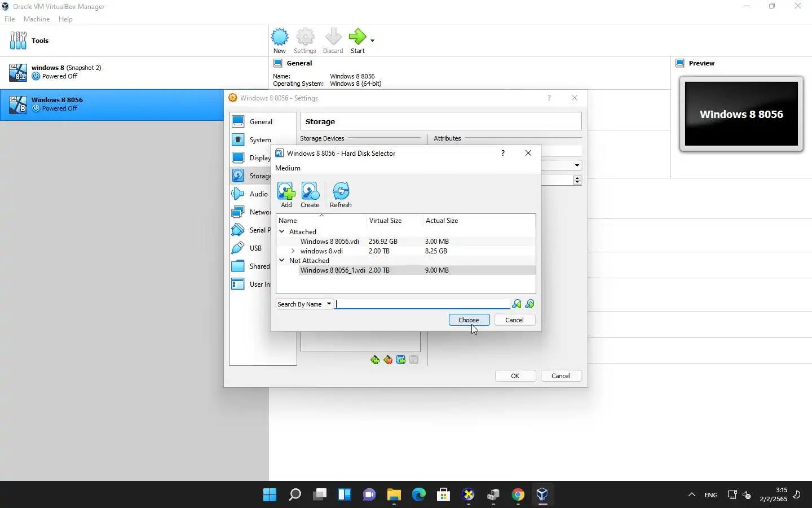The width and height of the screenshot is (812, 508).
Task: Open Google Chrome from the taskbar
Action: click(x=518, y=495)
